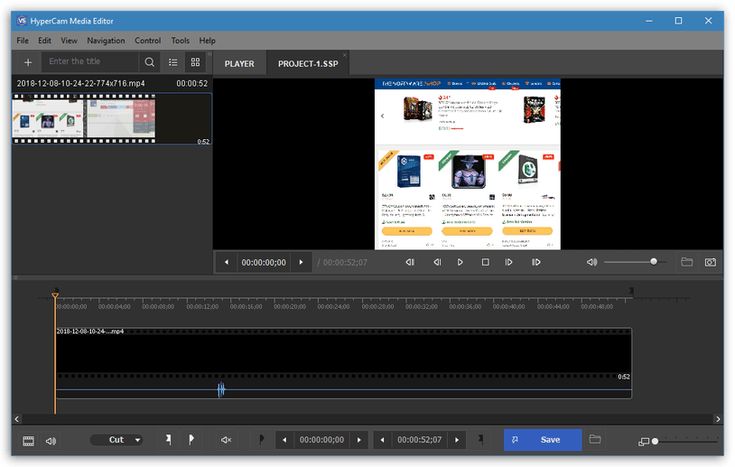Click the search magnifier icon

point(150,62)
